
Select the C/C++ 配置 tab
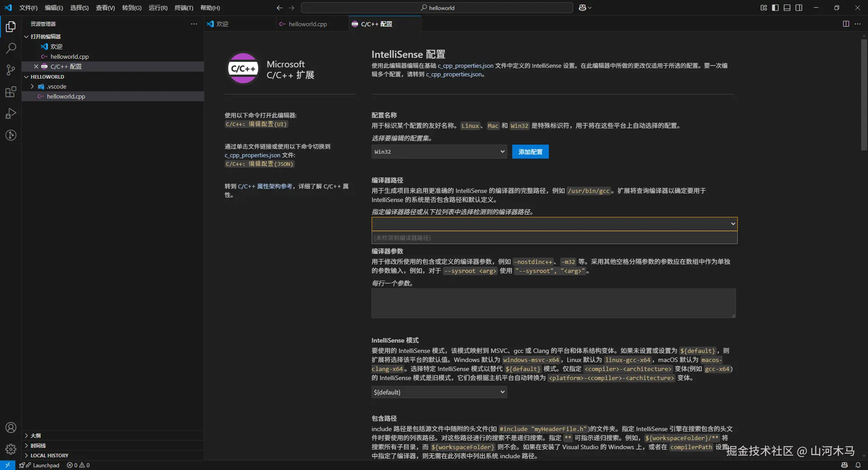coord(385,24)
